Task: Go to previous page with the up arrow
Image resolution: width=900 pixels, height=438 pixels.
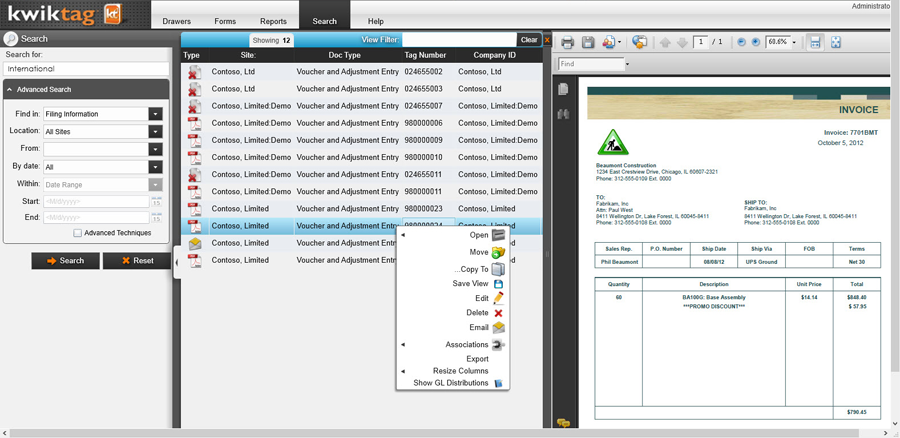Action: [665, 42]
